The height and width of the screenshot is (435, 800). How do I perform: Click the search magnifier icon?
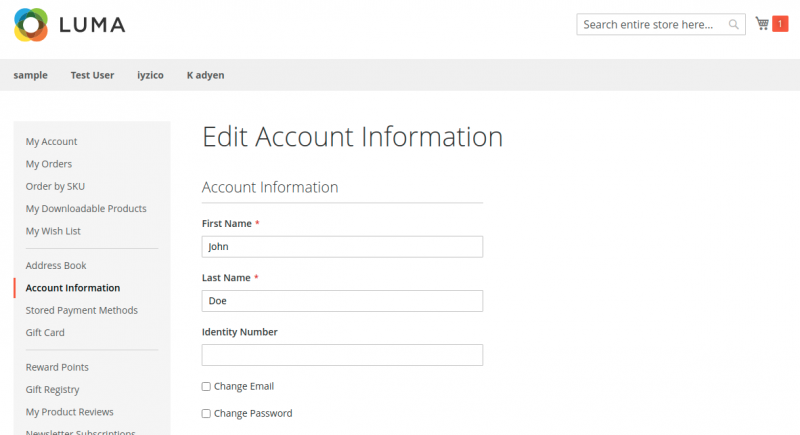733,24
